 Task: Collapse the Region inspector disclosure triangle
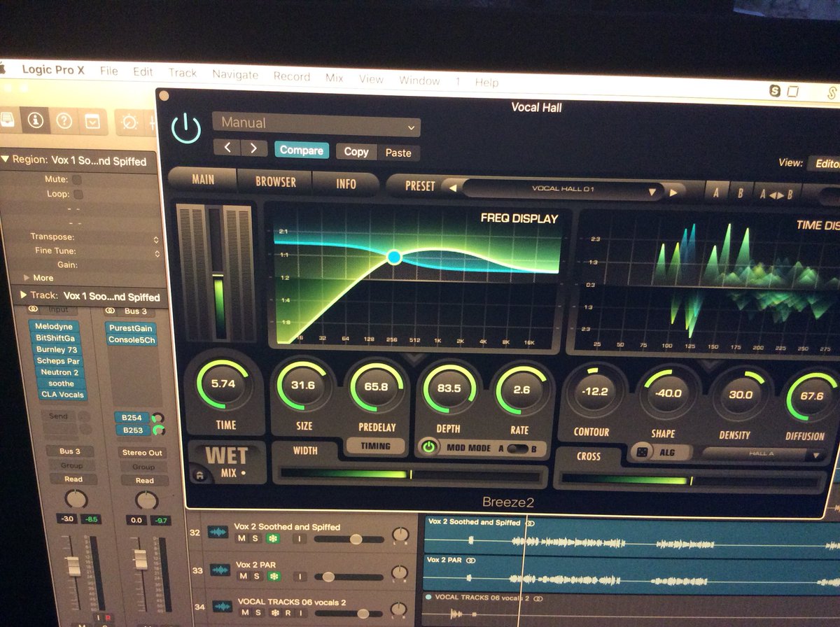tap(6, 160)
